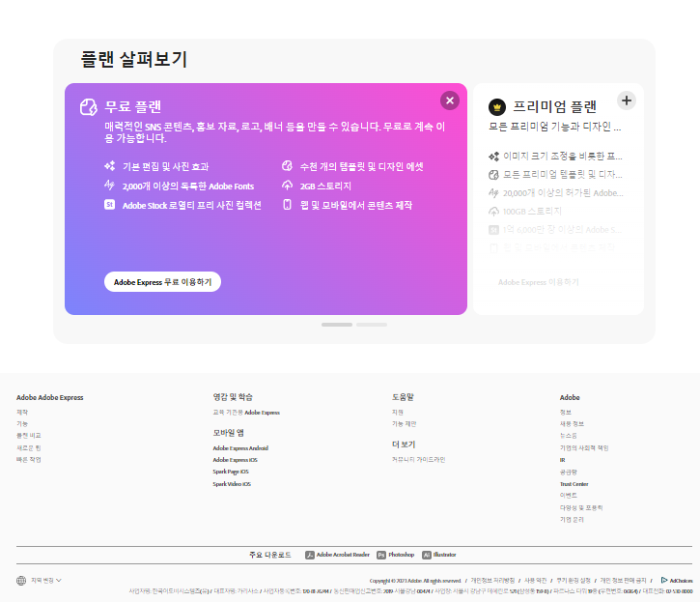
Task: Click the cloud icon beside 100GB 스토리지
Action: 493,212
